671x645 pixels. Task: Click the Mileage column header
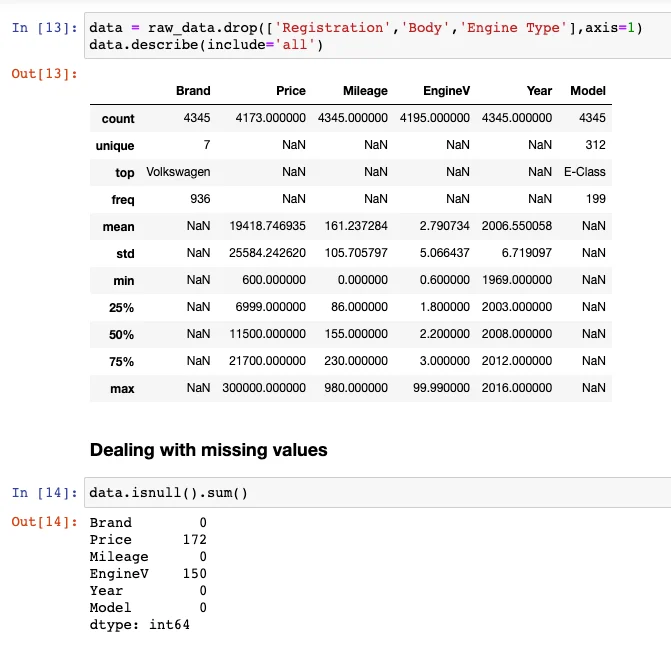[x=365, y=91]
